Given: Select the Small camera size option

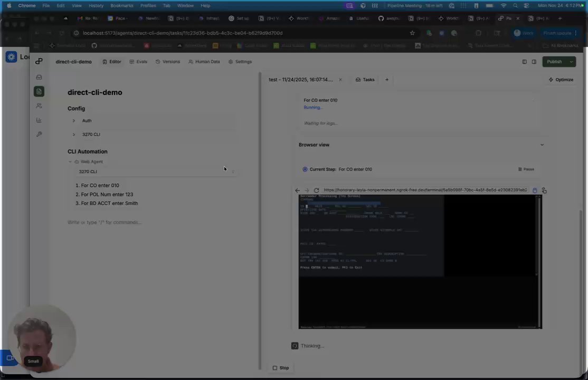Looking at the screenshot, I should pos(33,361).
